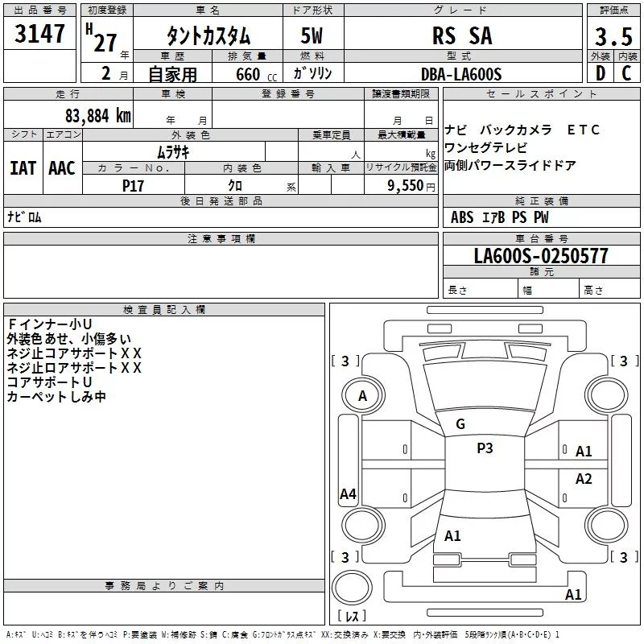Image resolution: width=644 pixels, height=644 pixels.
Task: Select the registration month 2 月
Action: pos(114,74)
